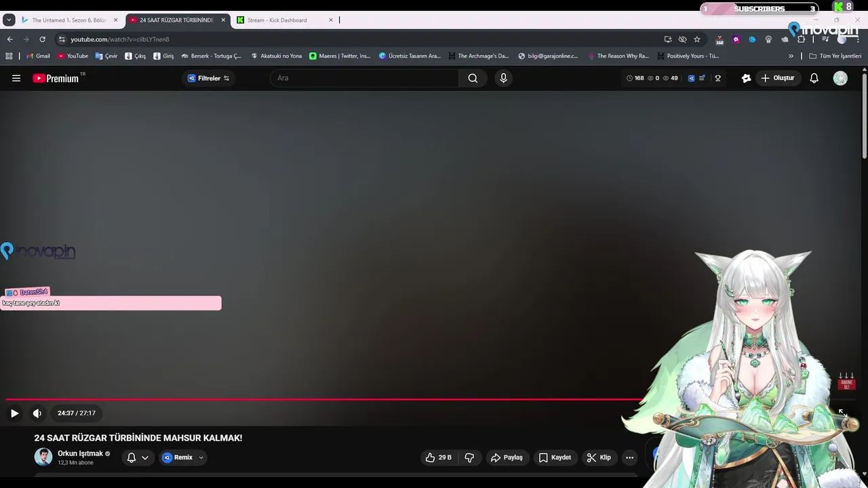Open the extensions puzzle icon
The width and height of the screenshot is (868, 488).
pyautogui.click(x=801, y=39)
